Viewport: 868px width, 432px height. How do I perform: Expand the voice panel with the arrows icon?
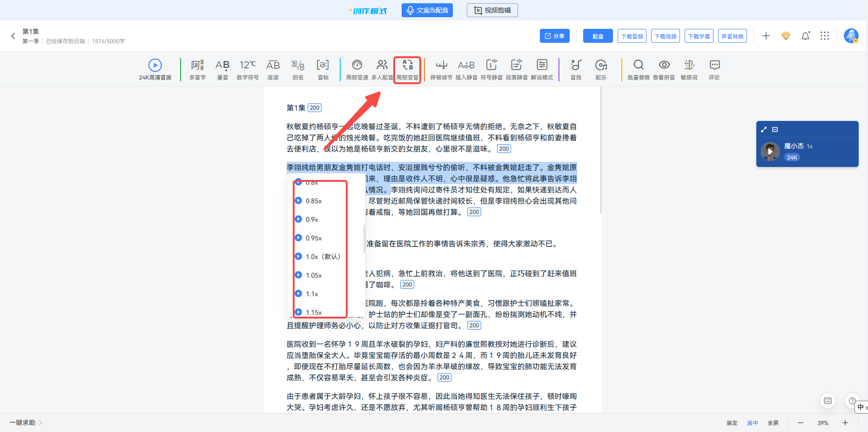764,129
